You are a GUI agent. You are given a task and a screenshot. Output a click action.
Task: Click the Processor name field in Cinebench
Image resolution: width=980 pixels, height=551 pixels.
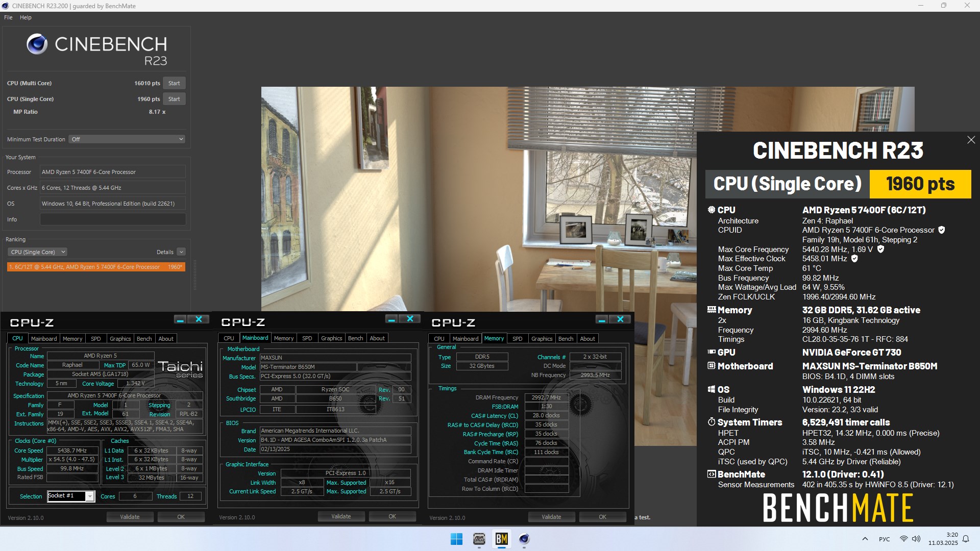[x=113, y=172]
